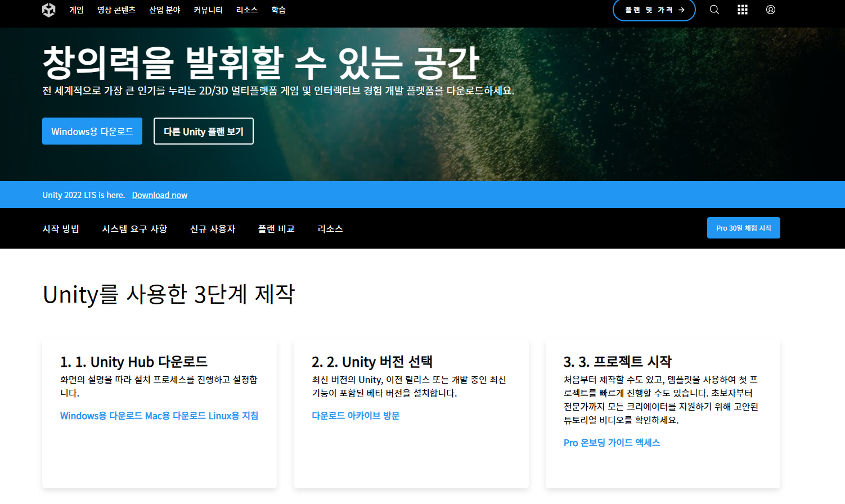The image size is (845, 504).
Task: Open the 게임 menu
Action: 77,10
